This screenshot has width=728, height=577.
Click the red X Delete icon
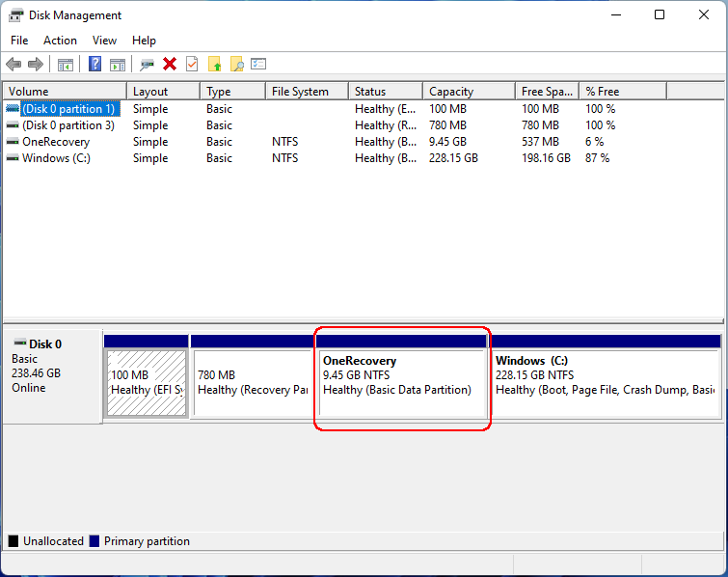tap(170, 64)
